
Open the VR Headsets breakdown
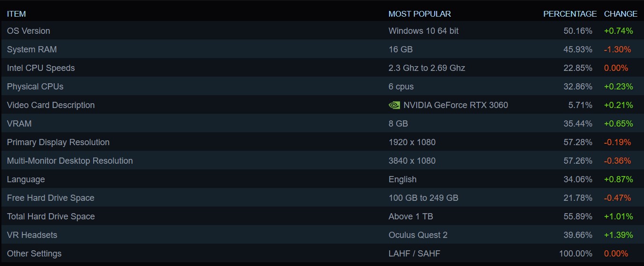(x=322, y=235)
